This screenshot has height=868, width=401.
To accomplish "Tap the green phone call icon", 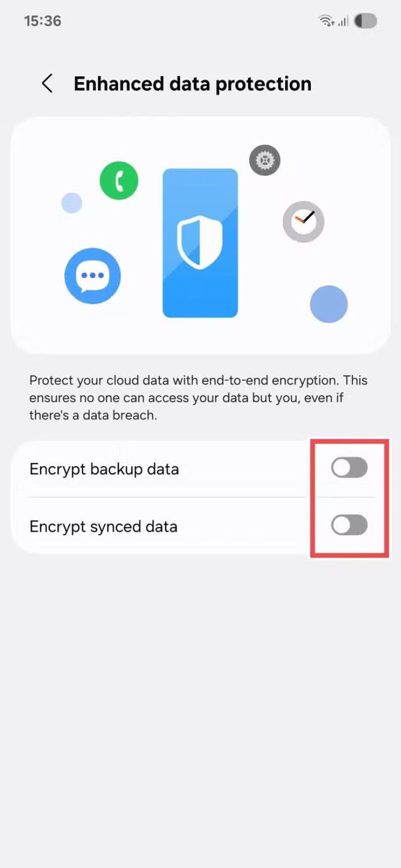I will [119, 181].
